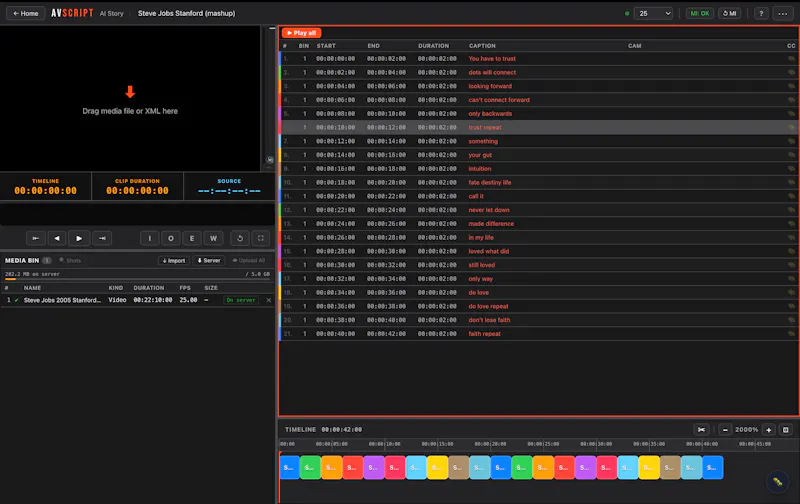The image size is (800, 504).
Task: Set in point with the I button
Action: (x=149, y=238)
